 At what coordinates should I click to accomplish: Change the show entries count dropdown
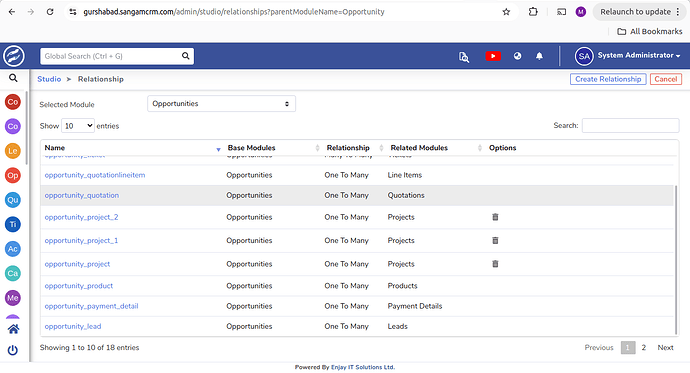[78, 126]
